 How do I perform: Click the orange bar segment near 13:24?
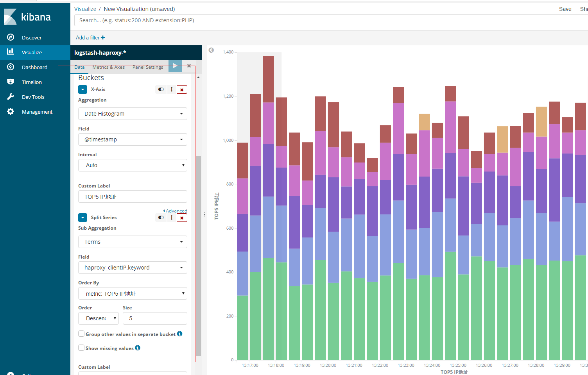click(x=424, y=122)
